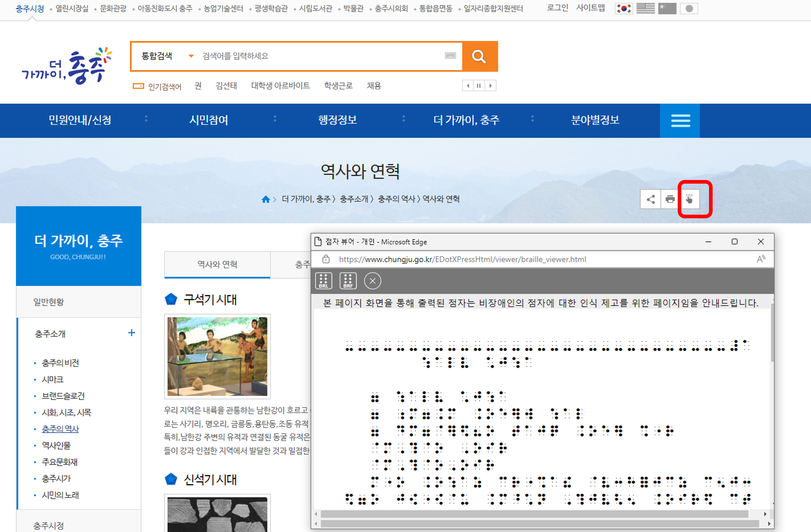
Task: Open the 열린시장실 top link
Action: coord(72,9)
